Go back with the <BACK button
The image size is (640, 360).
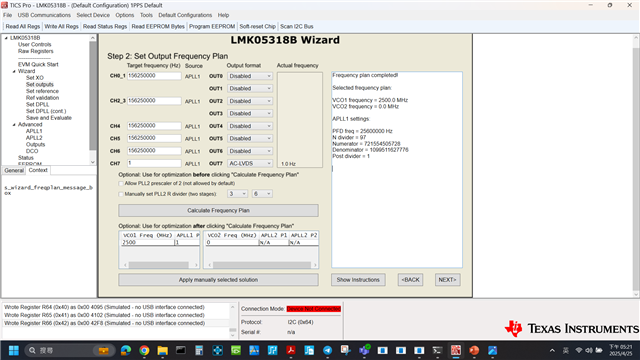tap(410, 280)
